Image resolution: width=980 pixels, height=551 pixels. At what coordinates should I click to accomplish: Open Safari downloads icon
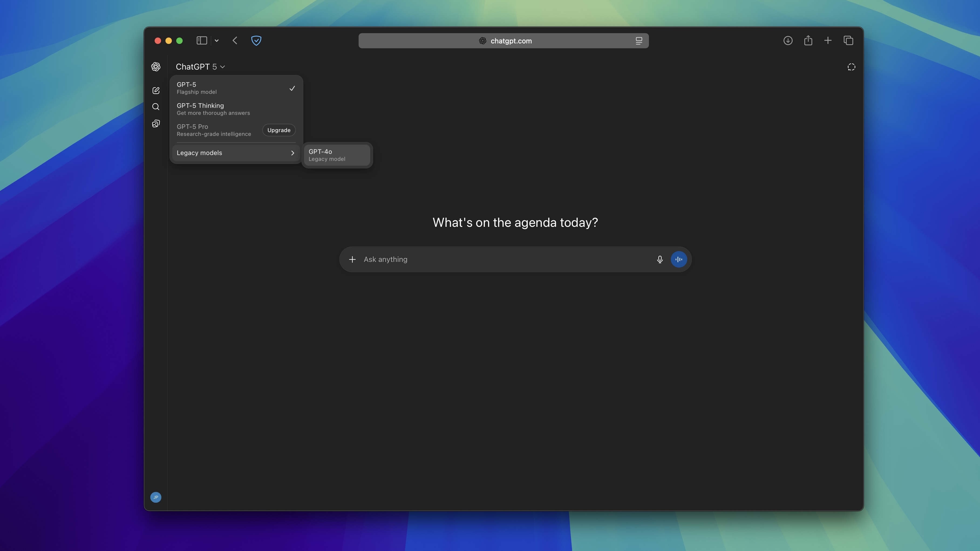coord(788,41)
